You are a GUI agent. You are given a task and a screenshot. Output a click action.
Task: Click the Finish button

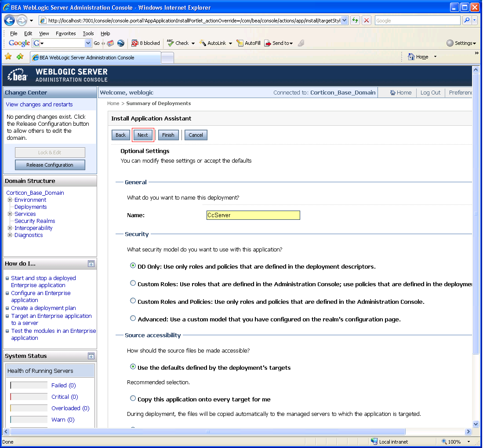[x=168, y=135]
